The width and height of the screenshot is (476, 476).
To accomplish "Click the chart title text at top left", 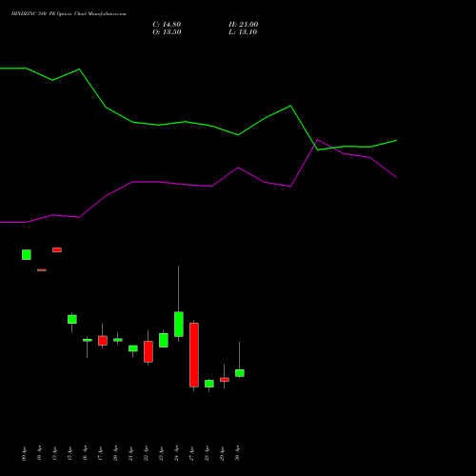I will [69, 14].
